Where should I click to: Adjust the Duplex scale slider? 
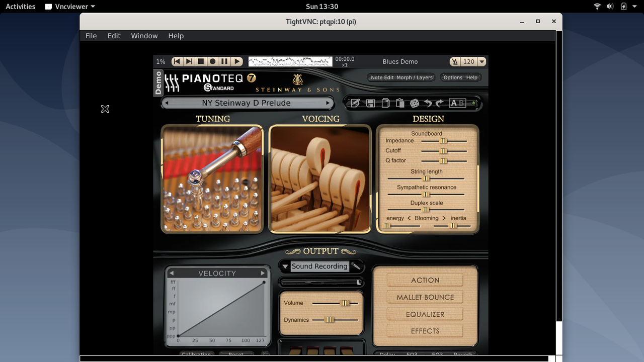coord(426,210)
